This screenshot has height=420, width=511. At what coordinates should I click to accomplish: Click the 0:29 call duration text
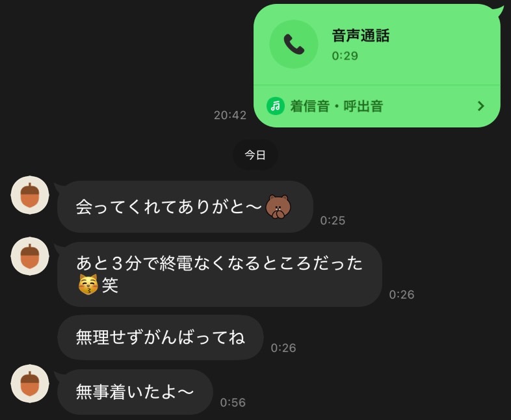(345, 56)
